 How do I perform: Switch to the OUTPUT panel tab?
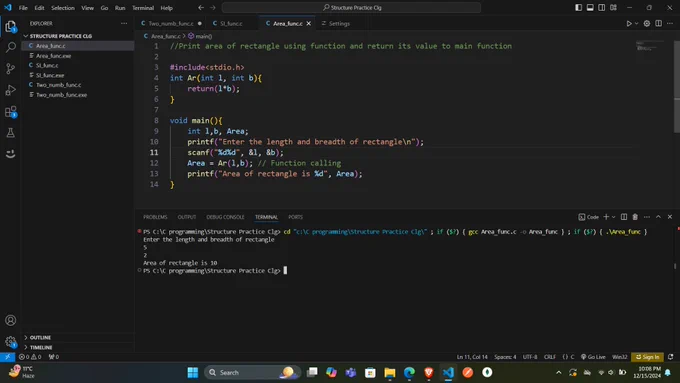[x=187, y=217]
